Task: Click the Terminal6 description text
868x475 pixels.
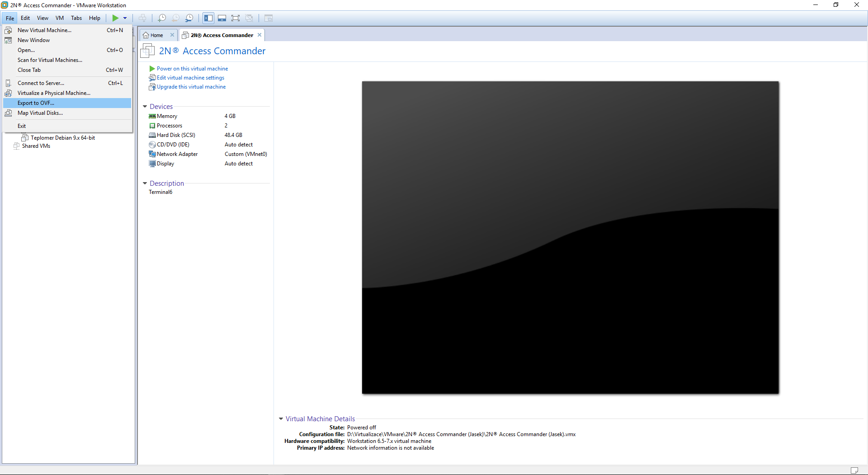Action: [x=160, y=192]
